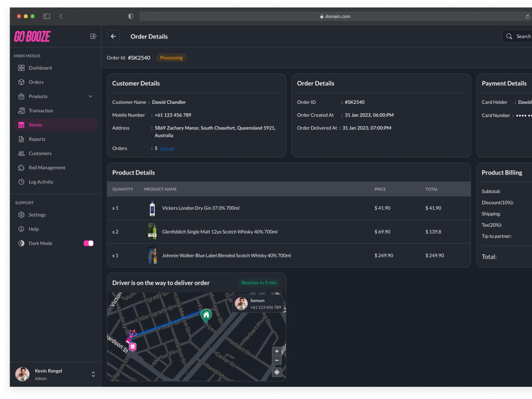The height and width of the screenshot is (399, 532).
Task: Click Order Created At 31 Jan 2023, 06:00:PM
Action: [369, 115]
